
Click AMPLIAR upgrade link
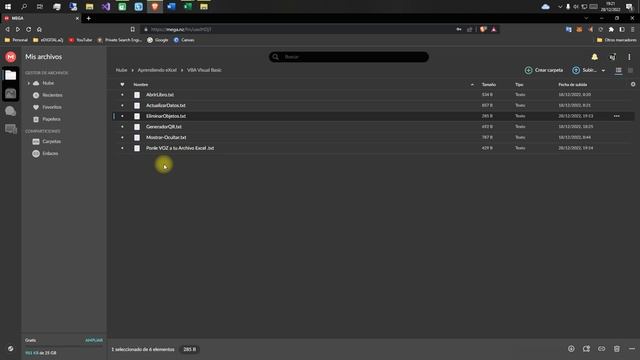(94, 340)
